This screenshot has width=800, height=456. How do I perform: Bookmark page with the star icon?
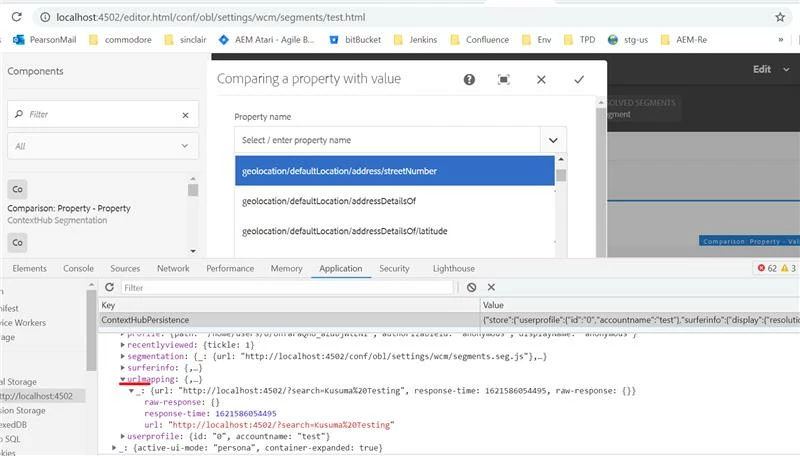tap(780, 17)
